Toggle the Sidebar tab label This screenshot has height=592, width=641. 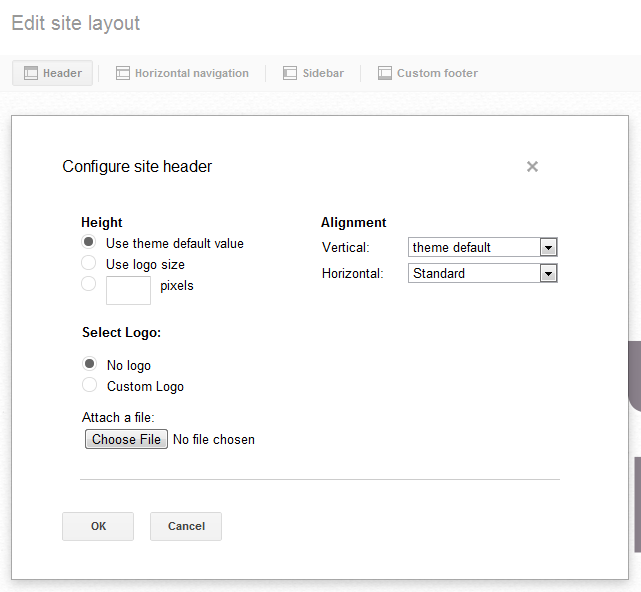click(323, 73)
